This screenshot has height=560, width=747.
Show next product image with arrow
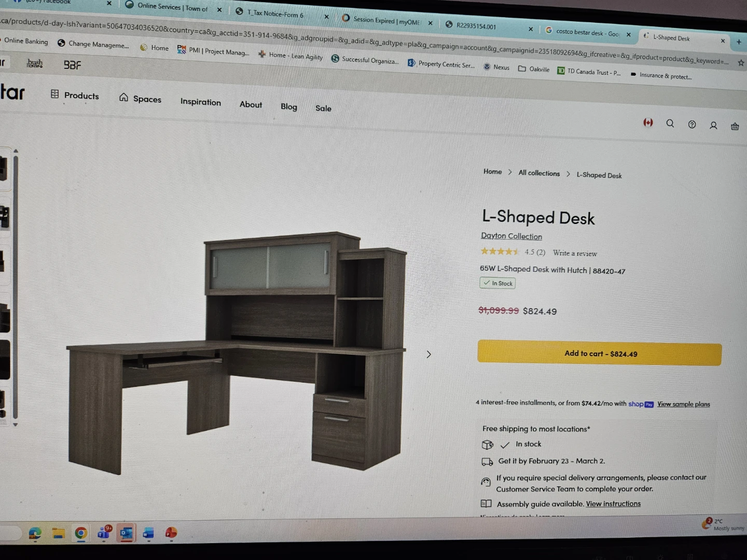[428, 354]
